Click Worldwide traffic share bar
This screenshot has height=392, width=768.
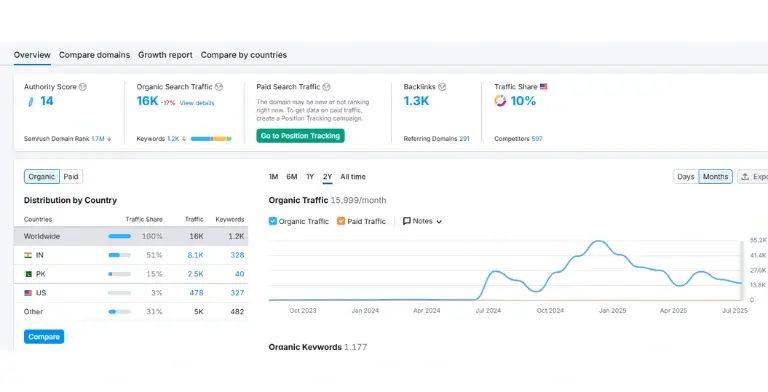click(x=120, y=236)
